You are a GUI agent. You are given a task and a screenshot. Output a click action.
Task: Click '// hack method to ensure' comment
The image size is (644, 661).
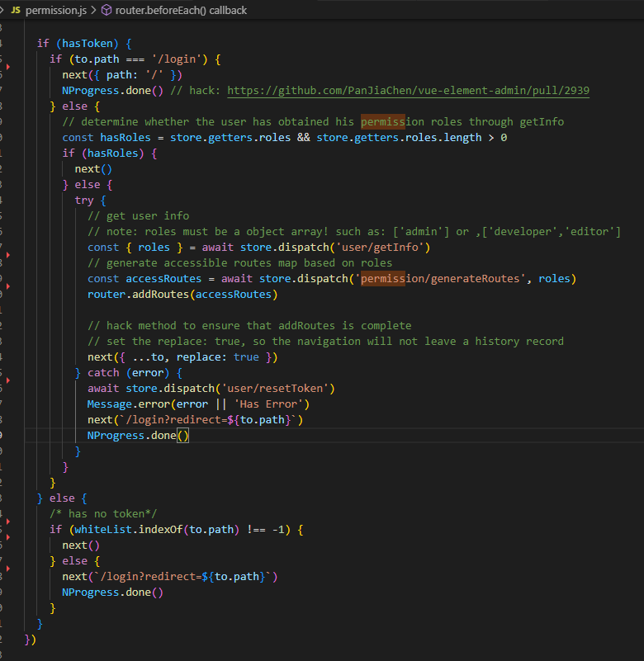pyautogui.click(x=249, y=326)
